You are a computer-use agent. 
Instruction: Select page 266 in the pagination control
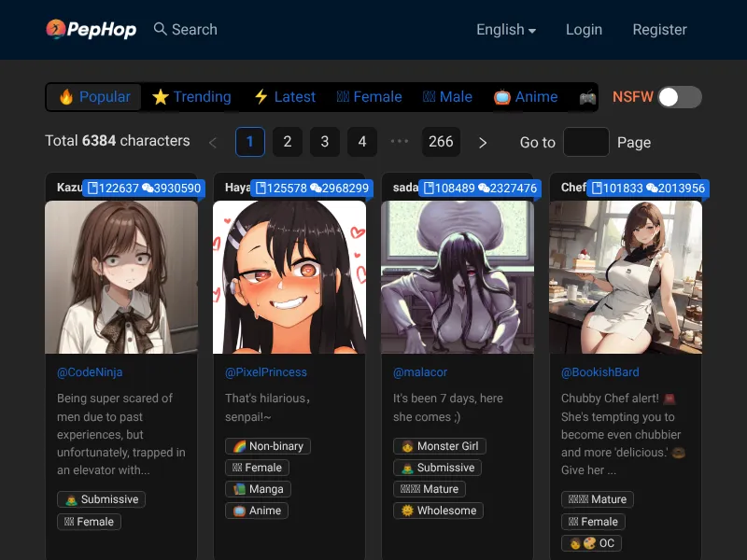coord(440,142)
